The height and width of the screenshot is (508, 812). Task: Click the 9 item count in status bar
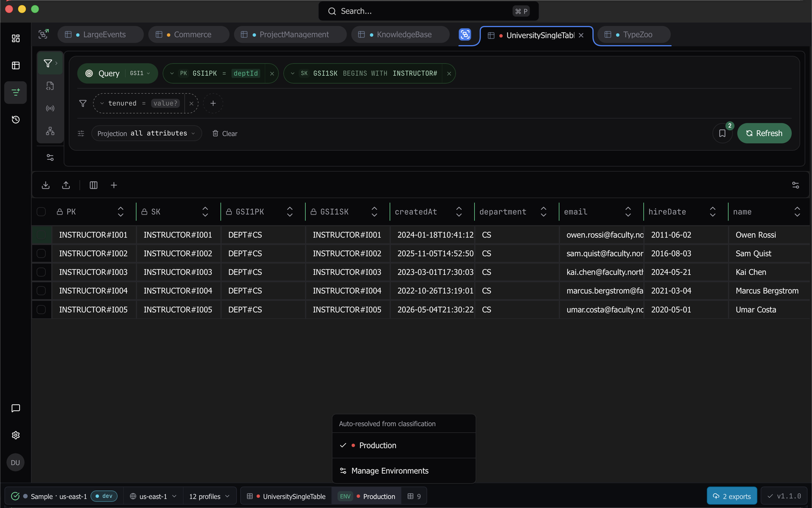[x=414, y=496]
